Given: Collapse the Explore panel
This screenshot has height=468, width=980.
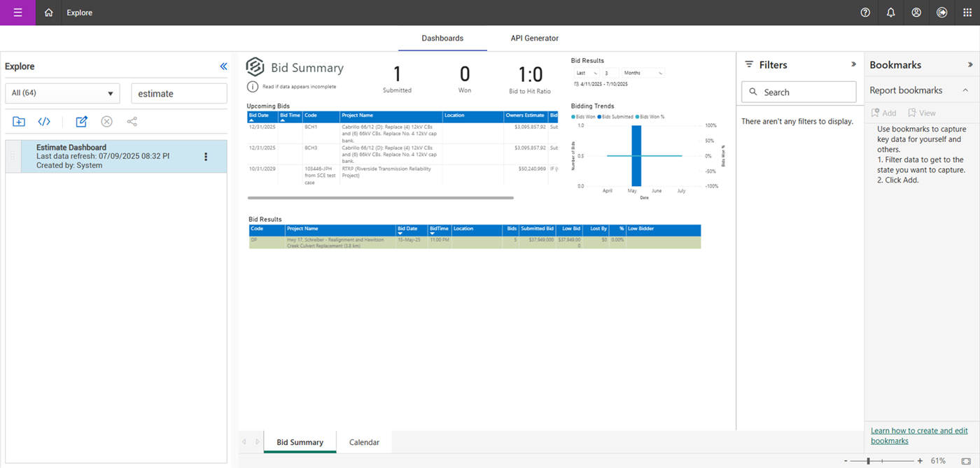Looking at the screenshot, I should pos(223,66).
